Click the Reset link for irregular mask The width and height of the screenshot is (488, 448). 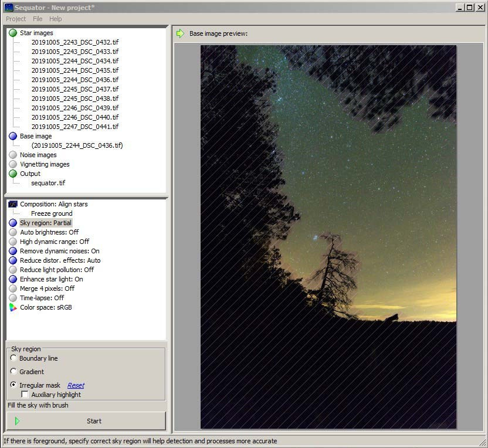76,385
